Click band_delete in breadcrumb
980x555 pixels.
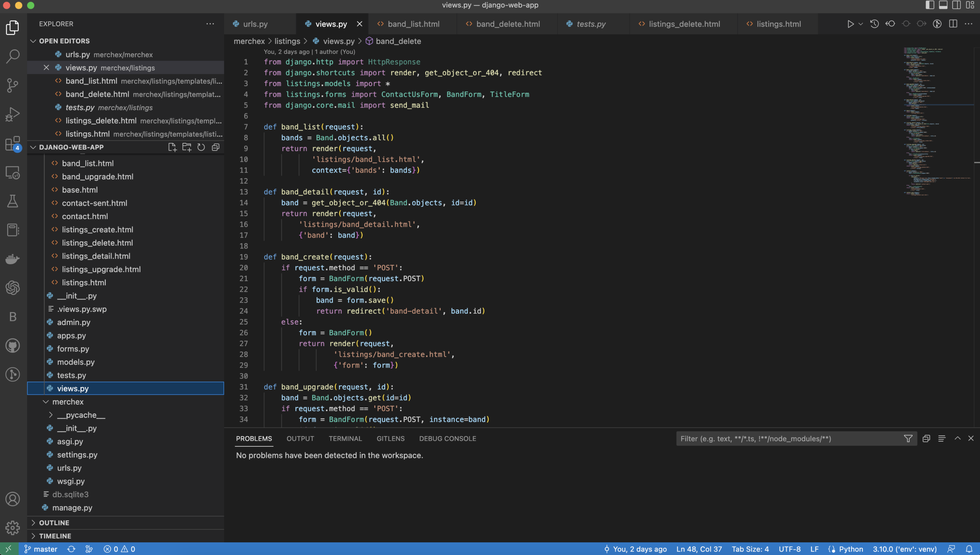398,41
